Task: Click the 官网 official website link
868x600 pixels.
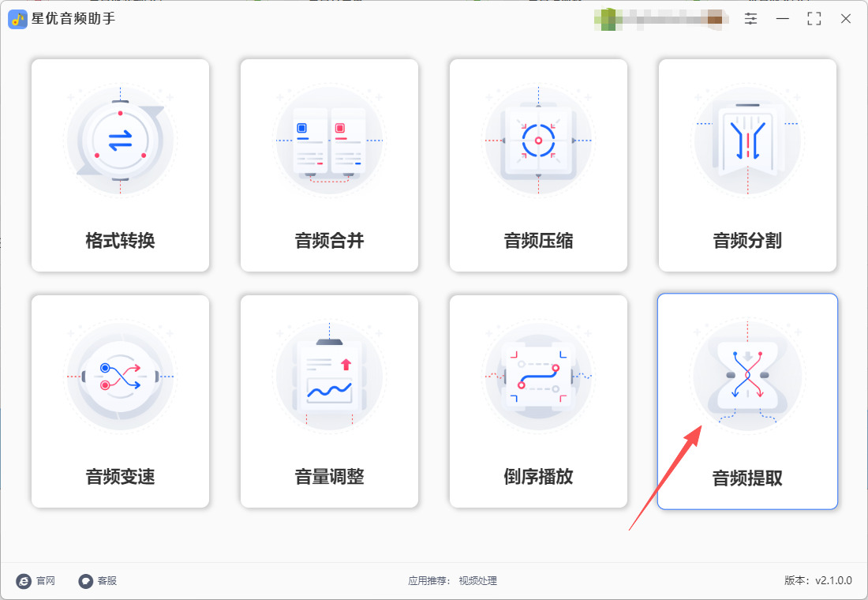Action: tap(36, 580)
